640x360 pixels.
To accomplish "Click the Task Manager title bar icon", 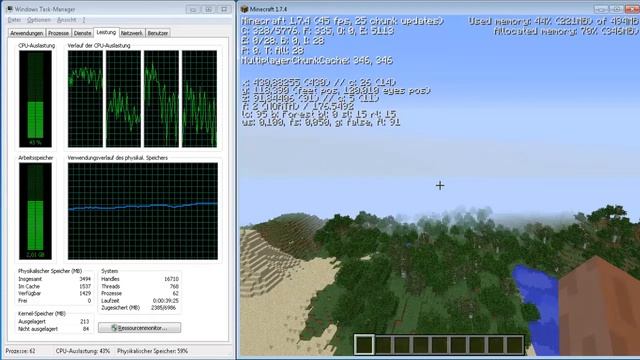I will pos(9,9).
